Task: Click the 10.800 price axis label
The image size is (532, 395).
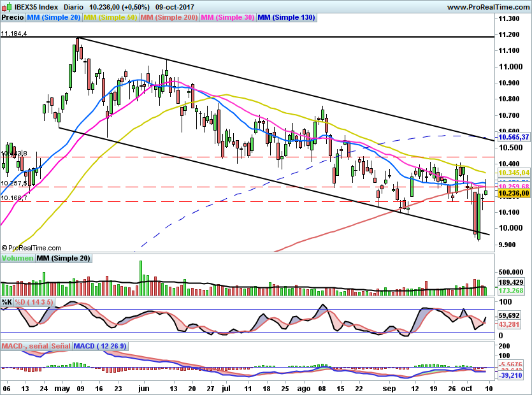Action: tap(509, 99)
